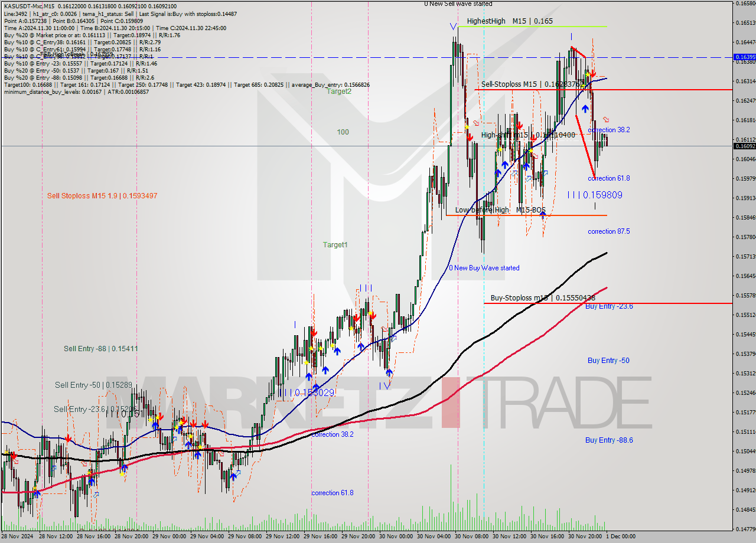Click the 0.15979 price axis value

[x=745, y=178]
